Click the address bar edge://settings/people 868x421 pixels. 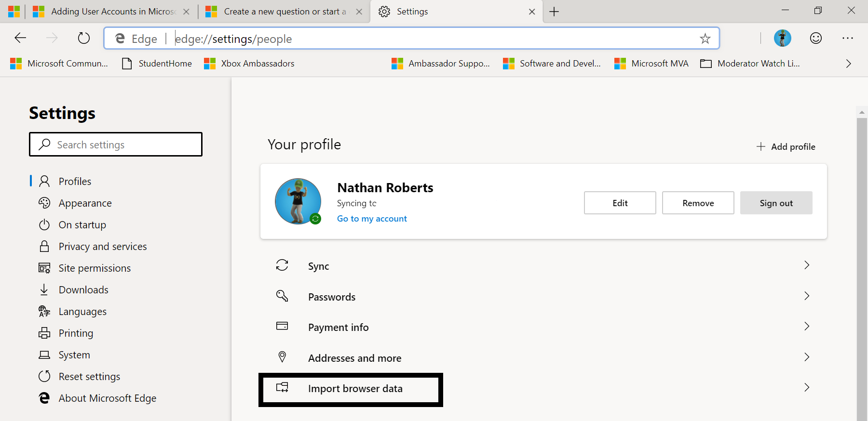click(412, 39)
